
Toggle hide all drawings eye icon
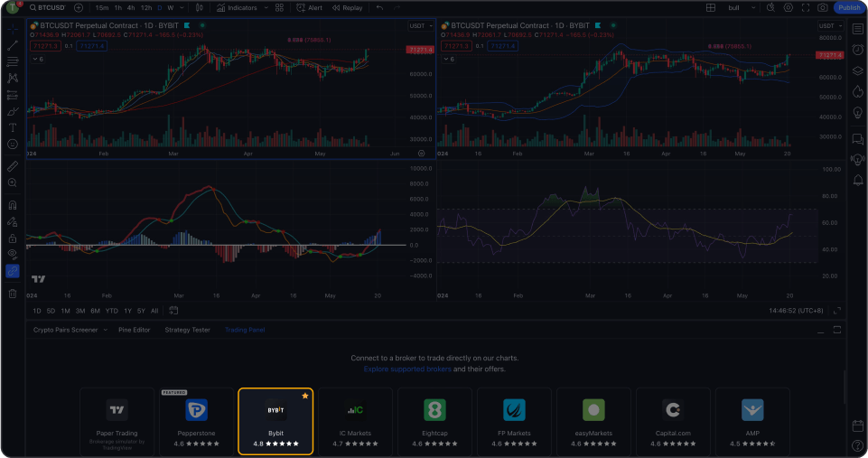pyautogui.click(x=13, y=255)
